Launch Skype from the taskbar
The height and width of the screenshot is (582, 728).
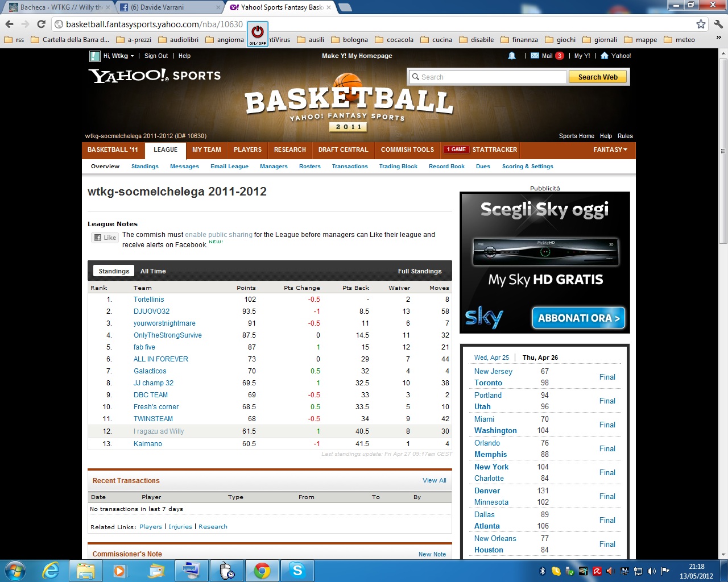pos(297,570)
